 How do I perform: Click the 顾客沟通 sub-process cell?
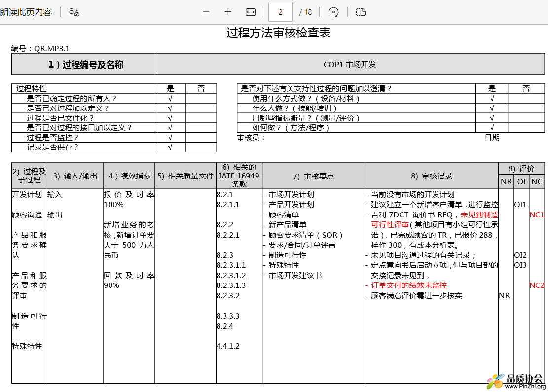27,215
